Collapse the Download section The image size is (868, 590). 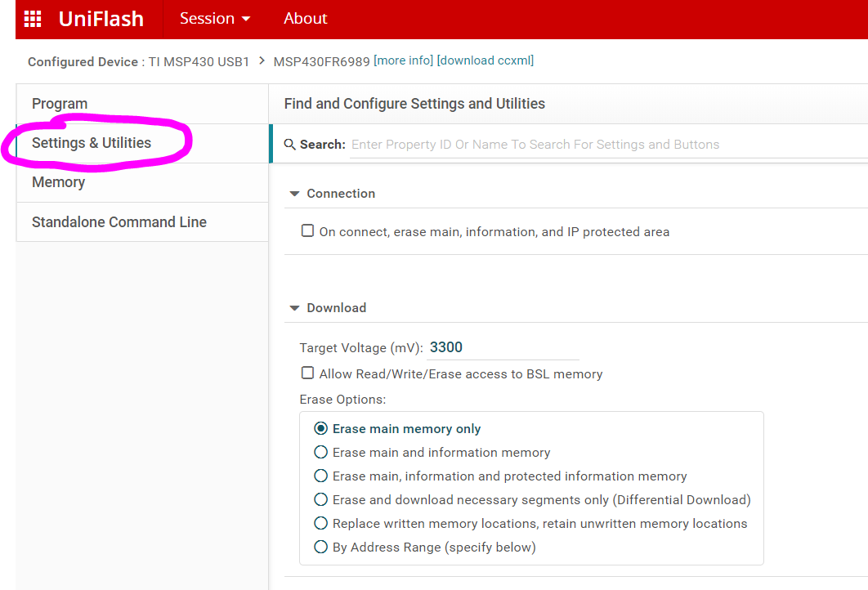coord(294,308)
